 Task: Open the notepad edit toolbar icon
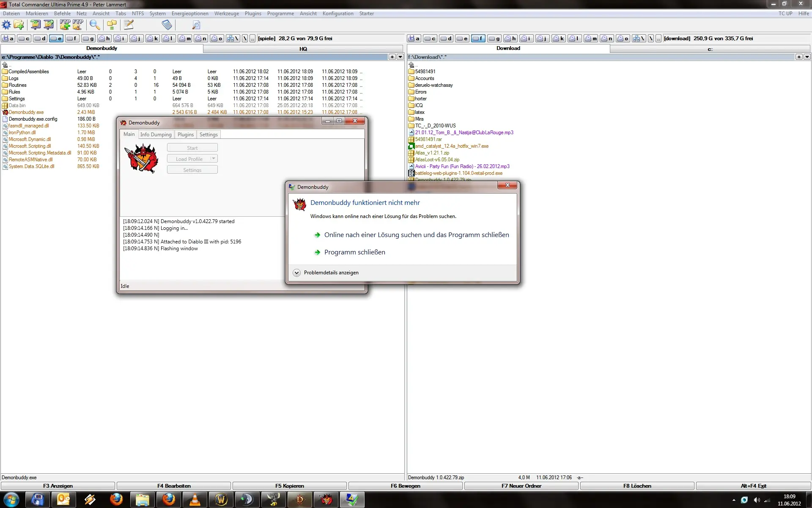click(x=129, y=25)
